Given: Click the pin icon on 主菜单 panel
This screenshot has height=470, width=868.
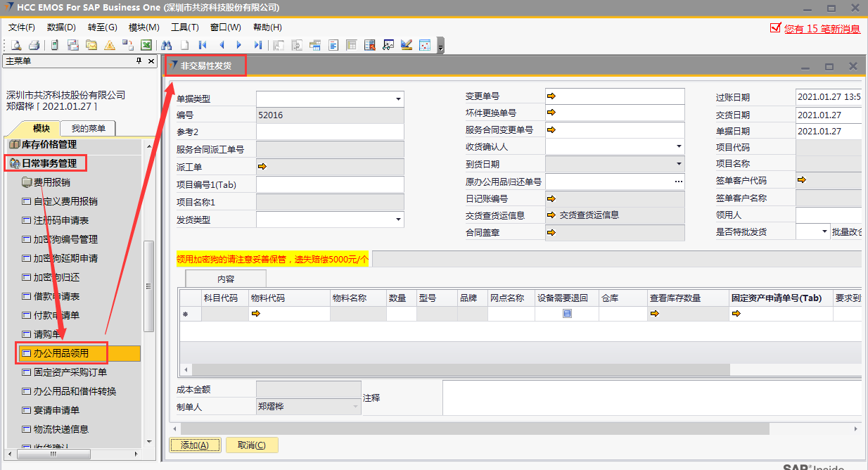Looking at the screenshot, I should pyautogui.click(x=139, y=61).
